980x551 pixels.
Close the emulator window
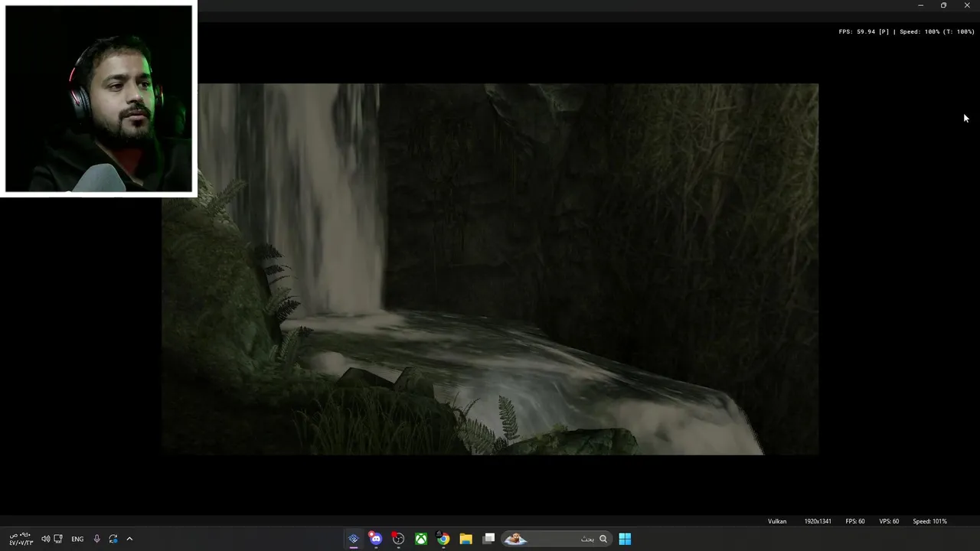[x=967, y=5]
